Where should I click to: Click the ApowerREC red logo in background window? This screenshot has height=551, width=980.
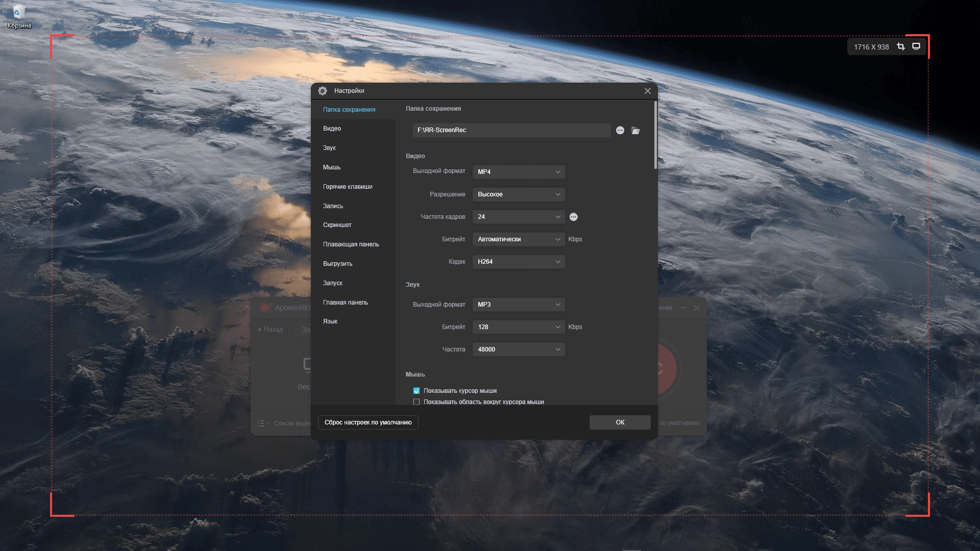pyautogui.click(x=265, y=307)
